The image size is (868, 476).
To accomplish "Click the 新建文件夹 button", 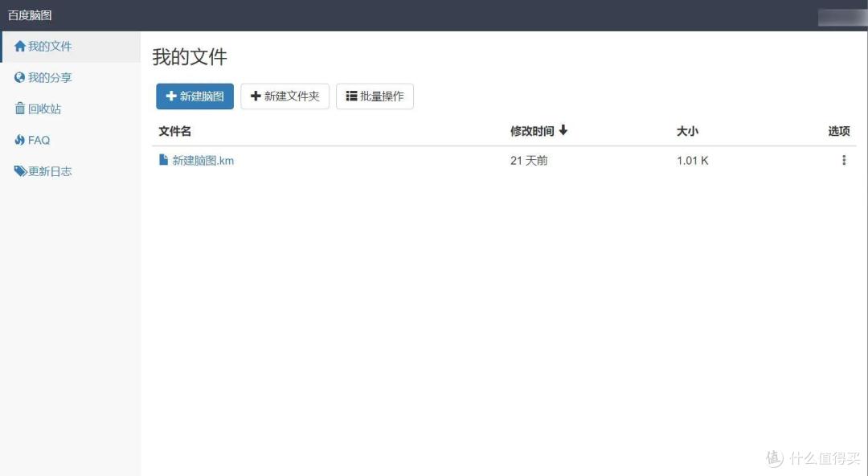I will [285, 96].
